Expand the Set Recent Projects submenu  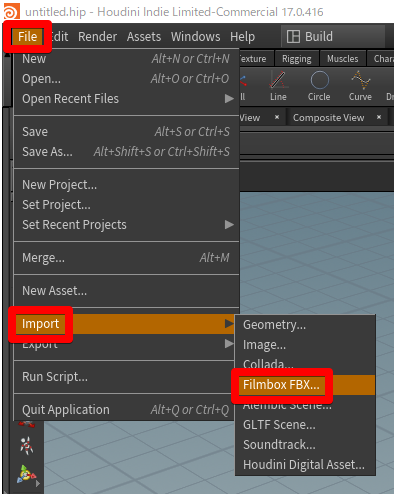(x=127, y=225)
